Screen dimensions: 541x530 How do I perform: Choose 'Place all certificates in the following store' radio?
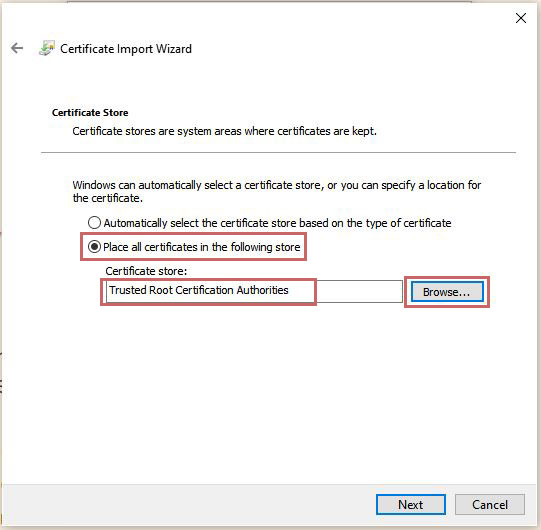94,247
